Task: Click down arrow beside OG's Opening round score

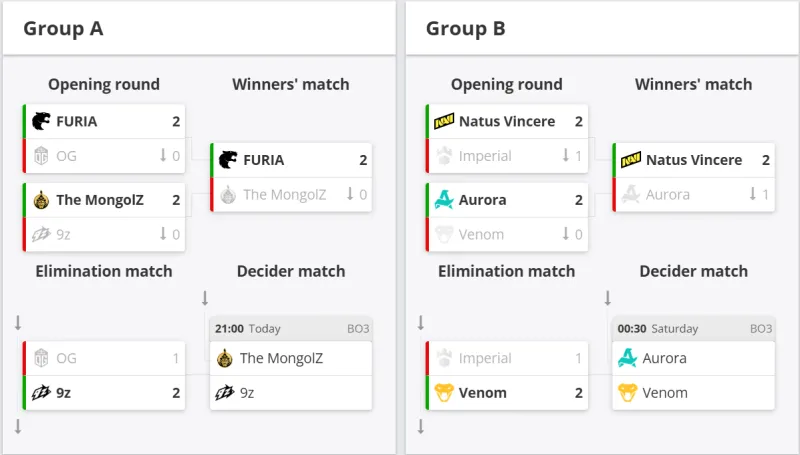Action: click(x=163, y=156)
